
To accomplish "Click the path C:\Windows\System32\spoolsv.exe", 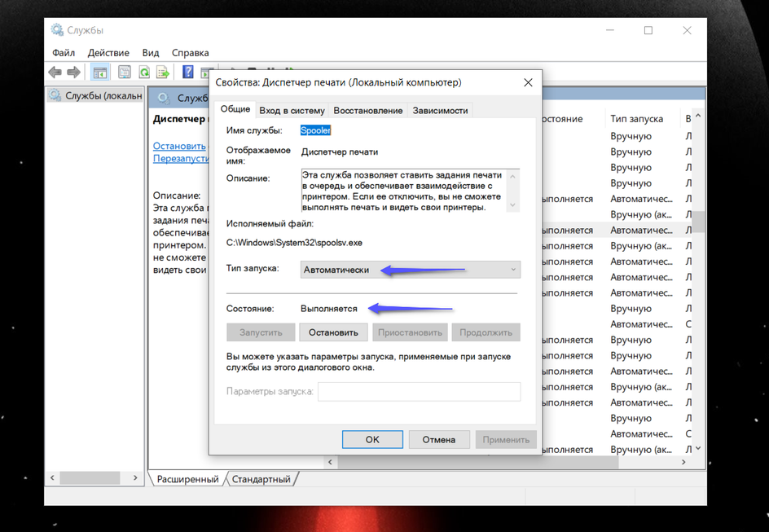I will coord(294,243).
